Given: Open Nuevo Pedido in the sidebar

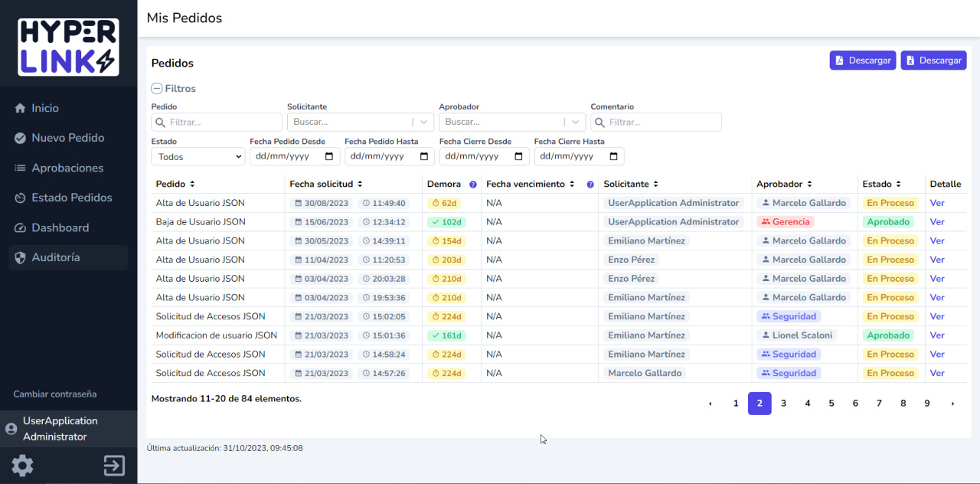Looking at the screenshot, I should pyautogui.click(x=67, y=138).
